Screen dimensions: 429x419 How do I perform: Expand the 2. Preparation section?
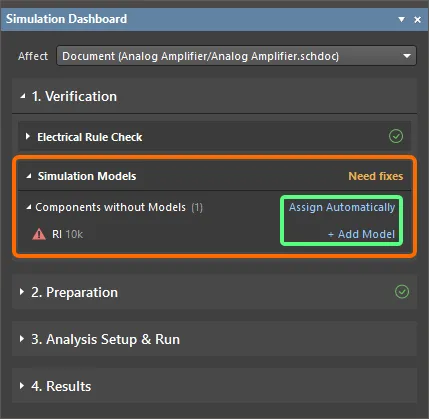(22, 292)
